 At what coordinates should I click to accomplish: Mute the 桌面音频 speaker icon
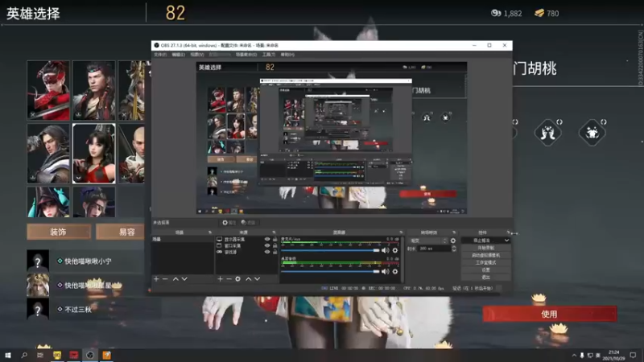click(x=386, y=271)
